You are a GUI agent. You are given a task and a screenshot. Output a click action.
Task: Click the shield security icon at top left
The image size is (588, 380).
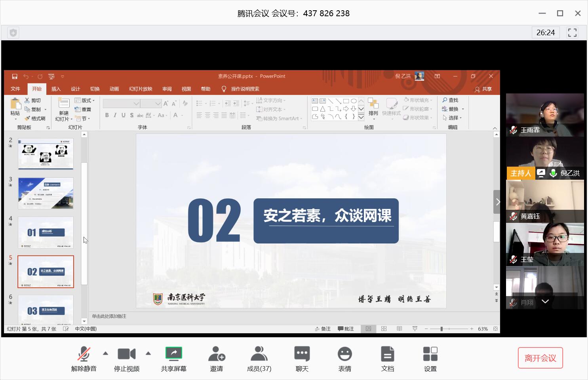13,33
